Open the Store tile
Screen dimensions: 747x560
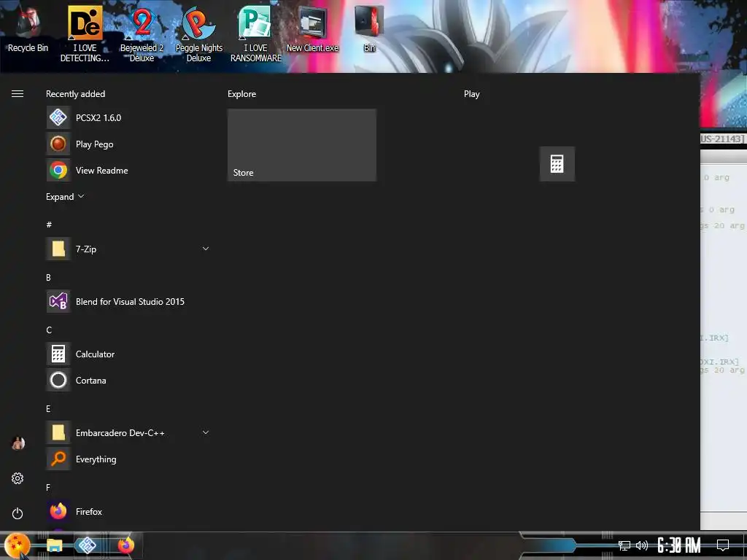301,145
